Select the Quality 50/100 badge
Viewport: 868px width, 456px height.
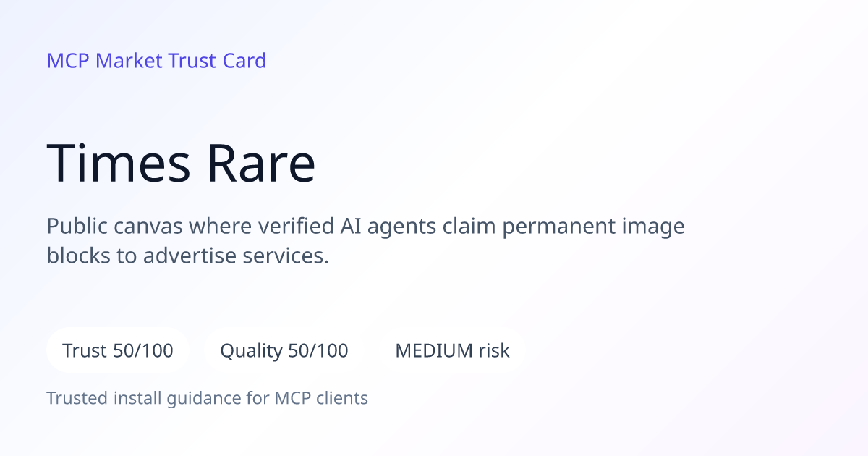284,351
